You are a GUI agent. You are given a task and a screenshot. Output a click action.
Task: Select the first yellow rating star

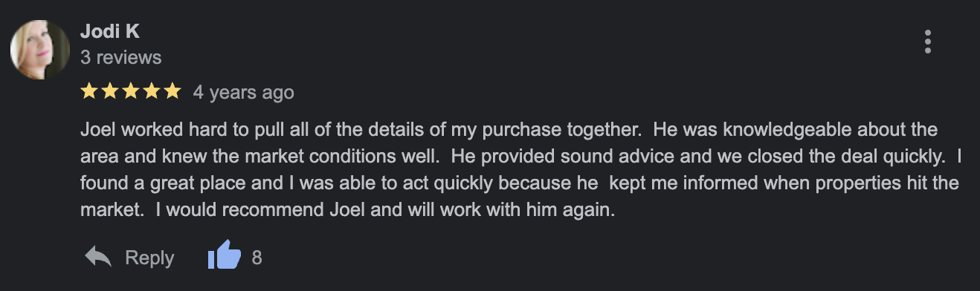tap(89, 91)
